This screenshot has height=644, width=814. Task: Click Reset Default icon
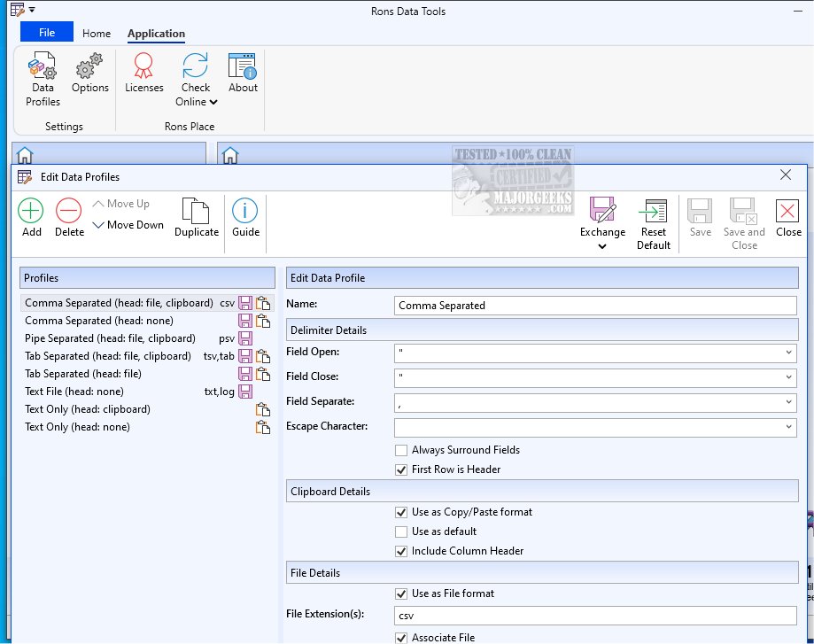[x=653, y=210]
